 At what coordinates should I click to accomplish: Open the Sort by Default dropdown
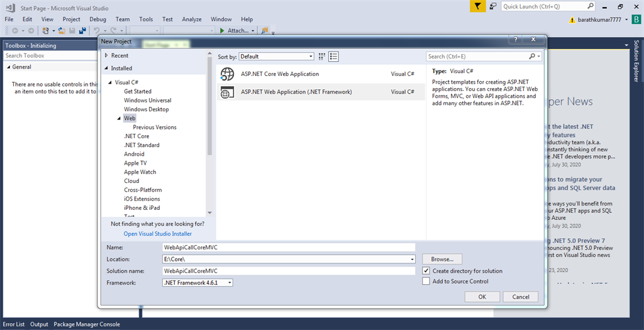pos(277,57)
